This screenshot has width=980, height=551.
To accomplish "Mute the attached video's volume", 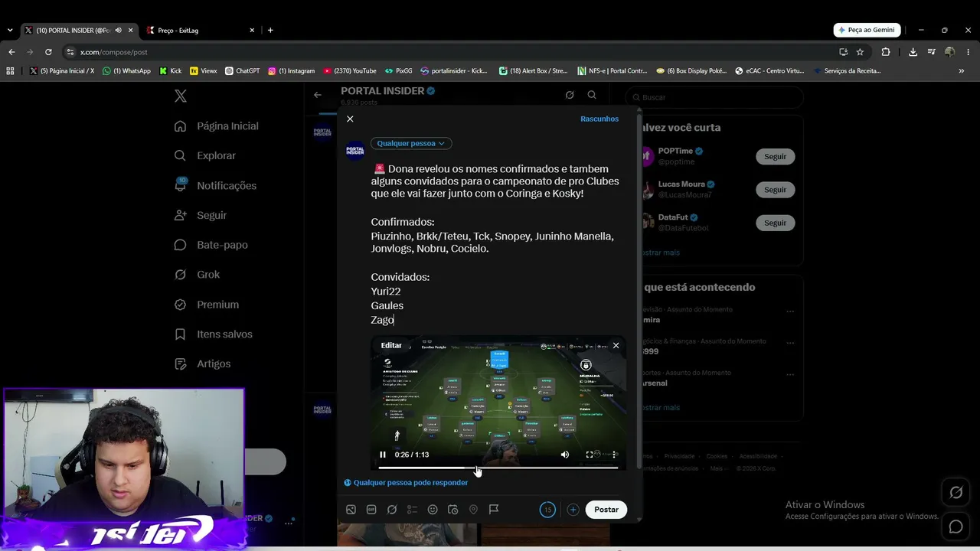I will pyautogui.click(x=565, y=455).
